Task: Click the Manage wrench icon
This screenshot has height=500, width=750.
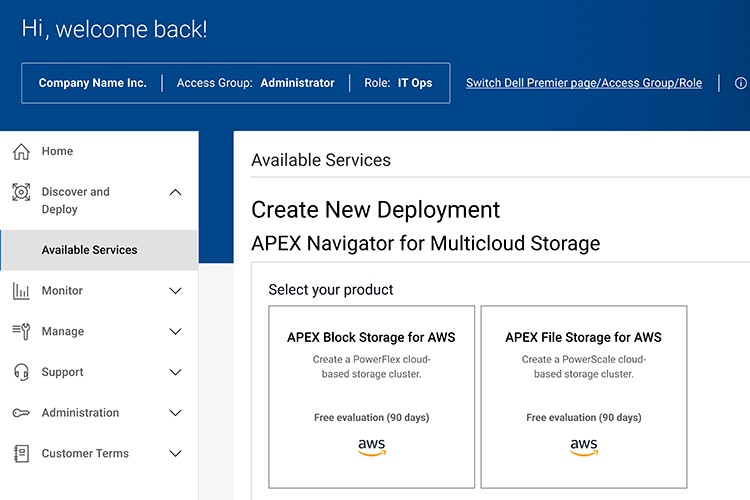Action: [21, 331]
